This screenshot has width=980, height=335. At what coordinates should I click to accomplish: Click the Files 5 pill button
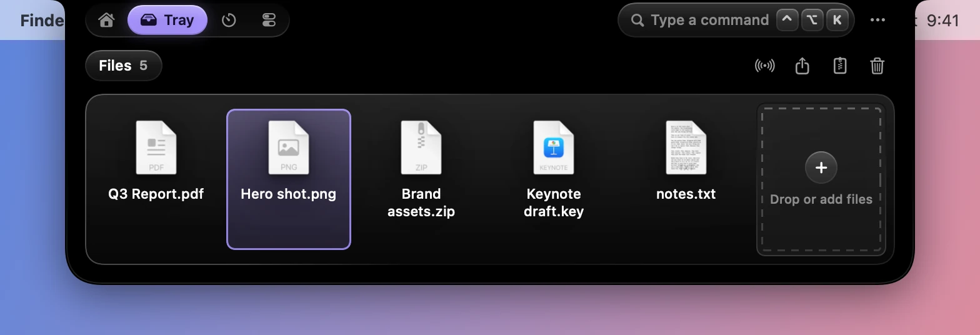point(123,66)
